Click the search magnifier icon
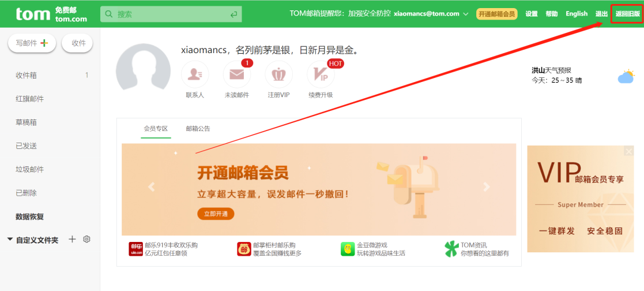 109,14
